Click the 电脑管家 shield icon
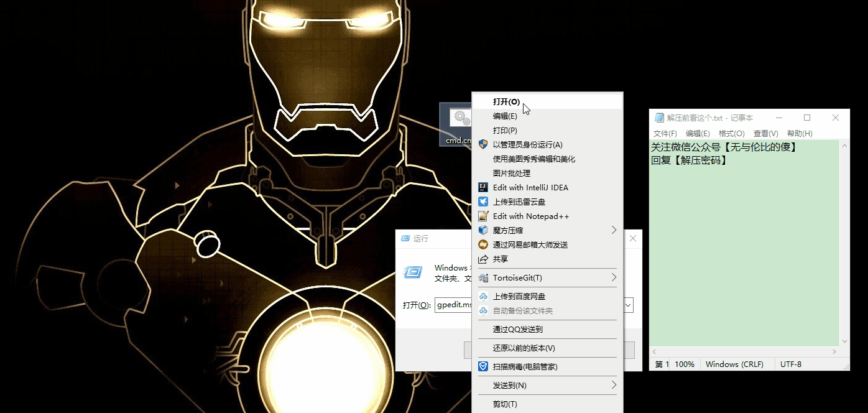This screenshot has height=413, width=868. coord(483,367)
